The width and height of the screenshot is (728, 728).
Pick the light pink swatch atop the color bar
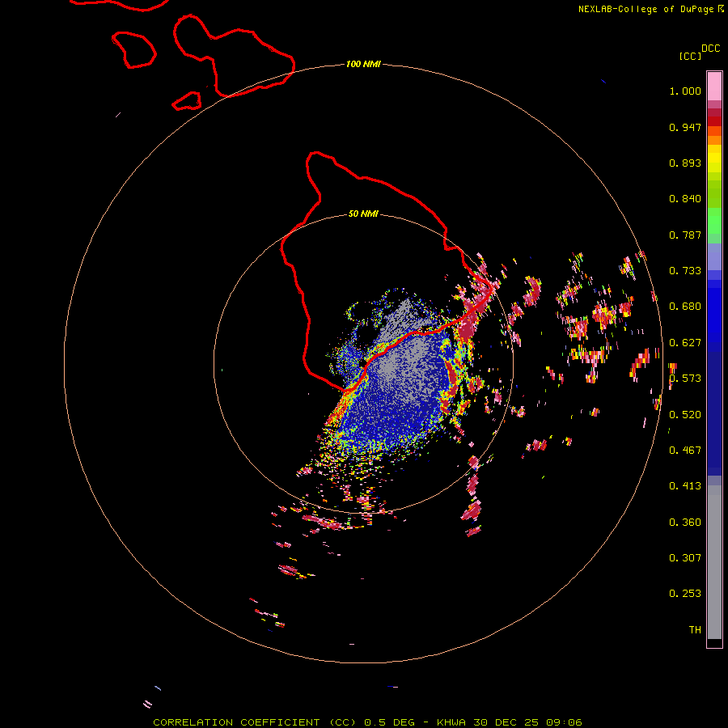(x=714, y=87)
